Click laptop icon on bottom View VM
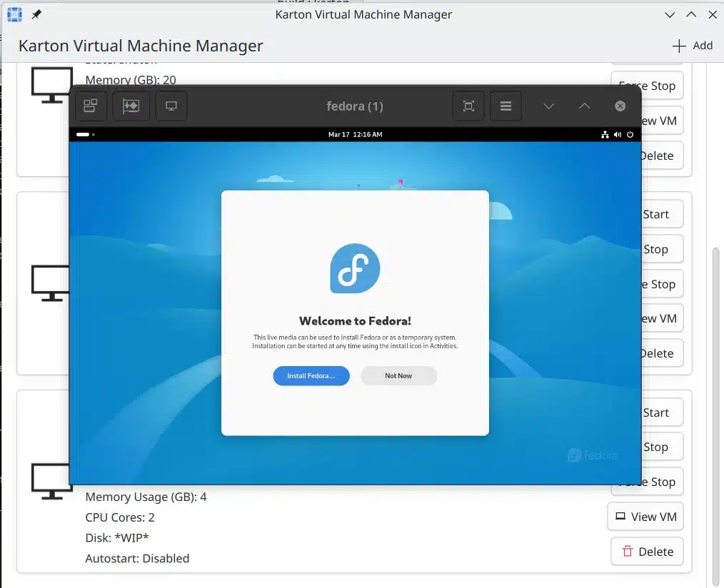This screenshot has height=588, width=724. point(620,516)
